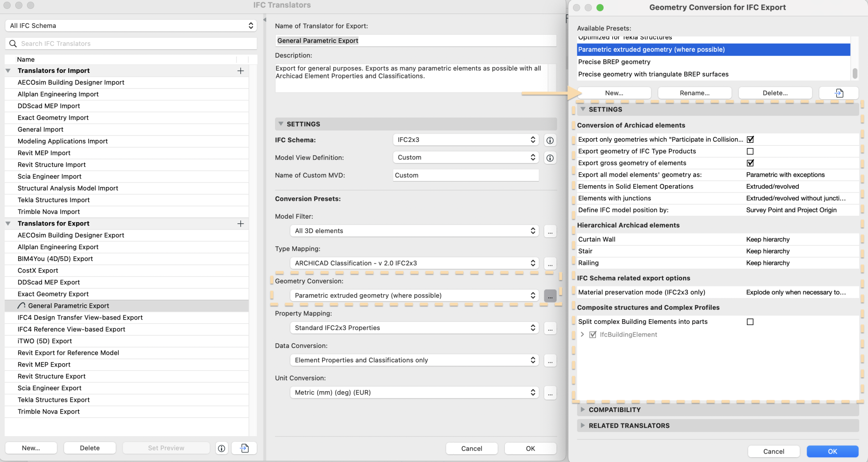
Task: Open Model Filter preset options ellipsis button
Action: [550, 231]
